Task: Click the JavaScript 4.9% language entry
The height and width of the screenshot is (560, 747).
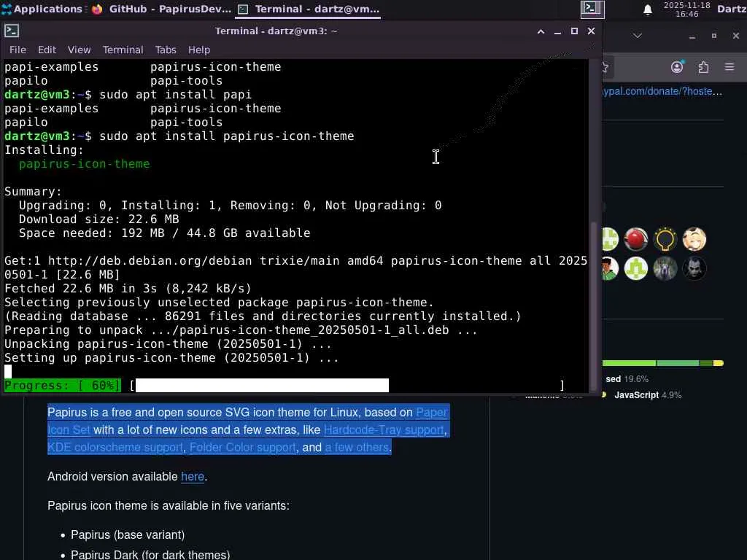Action: coord(648,395)
